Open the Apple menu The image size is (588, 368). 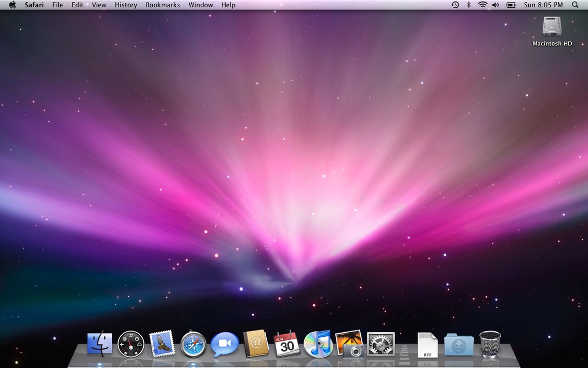tap(12, 5)
